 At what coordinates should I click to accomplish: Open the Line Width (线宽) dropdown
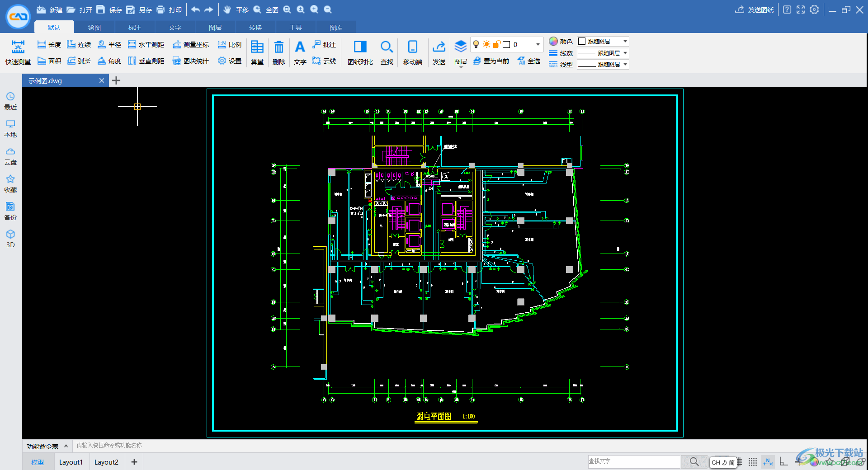603,53
